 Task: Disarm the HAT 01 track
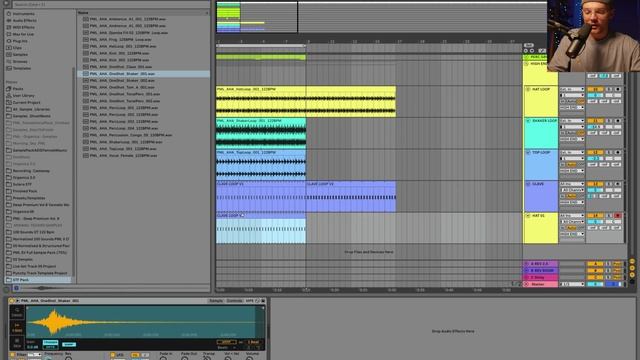[x=618, y=216]
